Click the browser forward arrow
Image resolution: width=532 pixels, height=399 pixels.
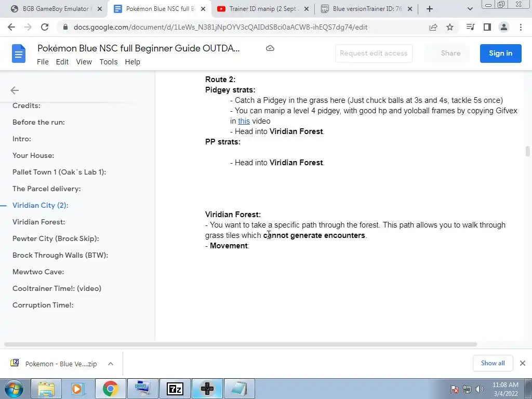point(28,27)
